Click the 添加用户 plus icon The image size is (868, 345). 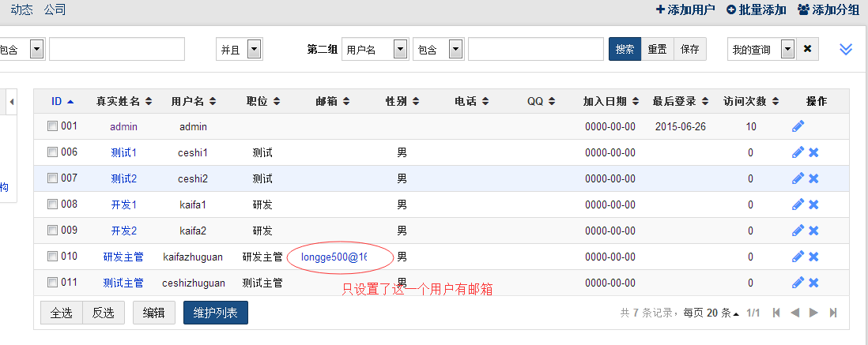tap(661, 9)
